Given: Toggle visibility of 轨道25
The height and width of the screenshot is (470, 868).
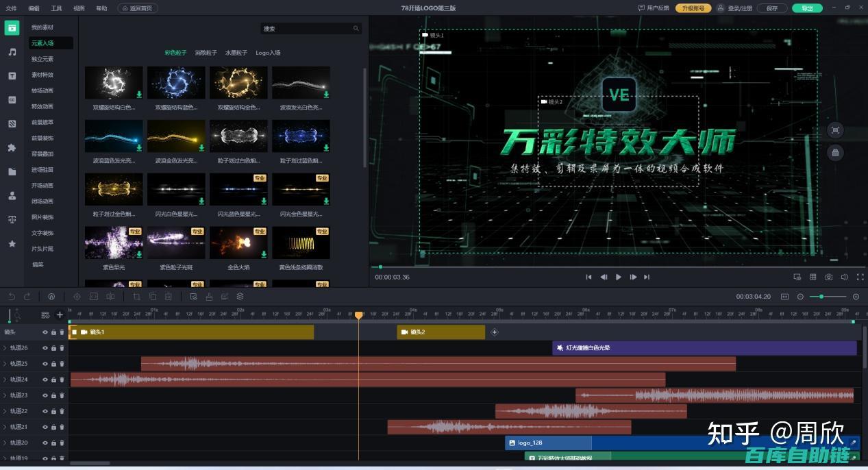Looking at the screenshot, I should tap(45, 364).
